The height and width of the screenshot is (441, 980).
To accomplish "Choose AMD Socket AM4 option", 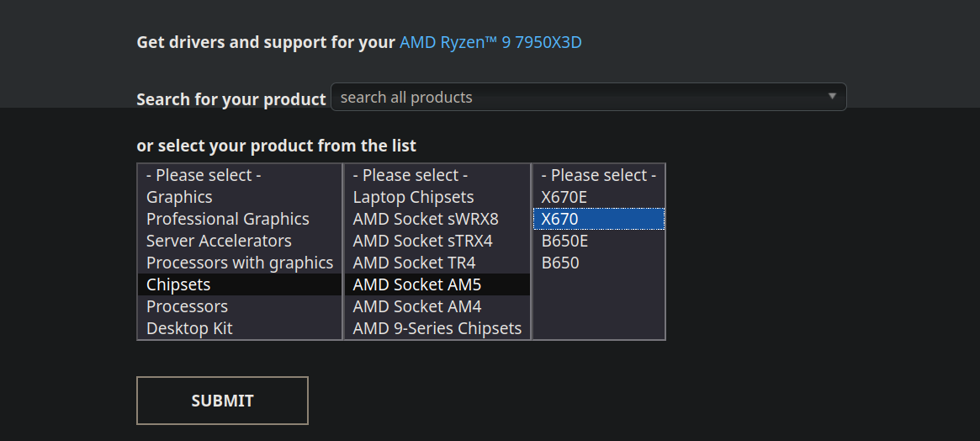I will 417,306.
